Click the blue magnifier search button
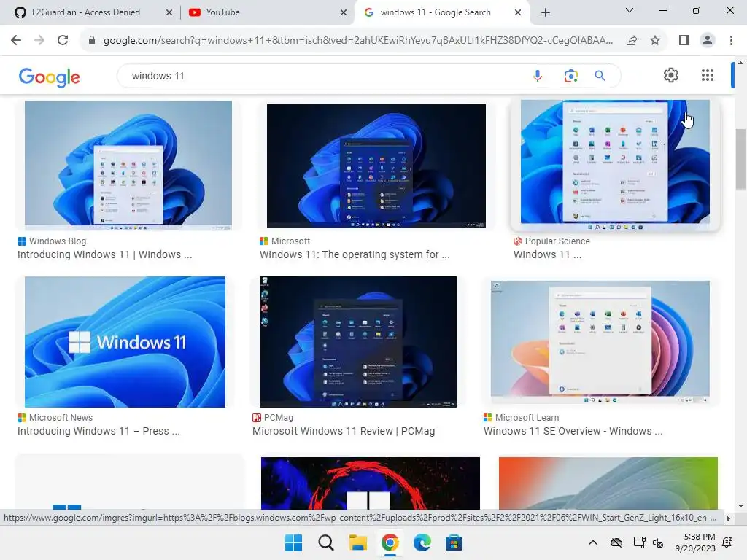 click(x=600, y=76)
